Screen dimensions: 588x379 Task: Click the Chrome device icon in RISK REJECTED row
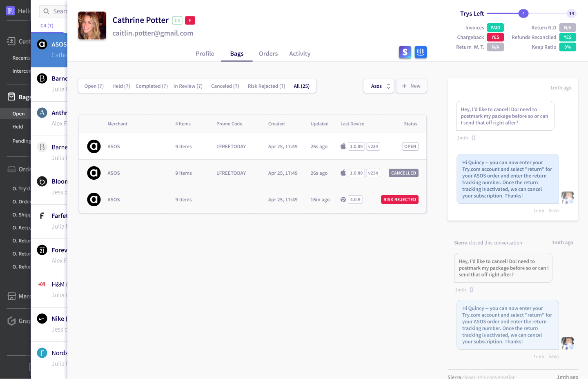343,200
